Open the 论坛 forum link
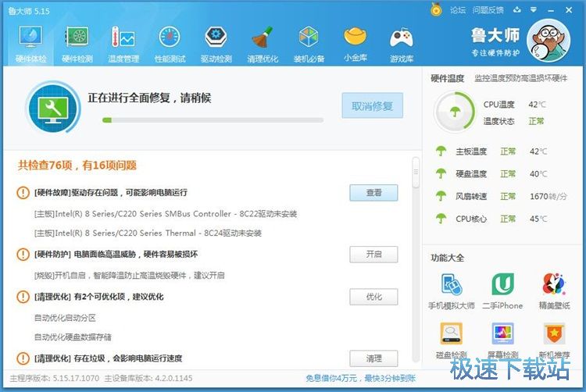This screenshot has width=586, height=392. 458,10
